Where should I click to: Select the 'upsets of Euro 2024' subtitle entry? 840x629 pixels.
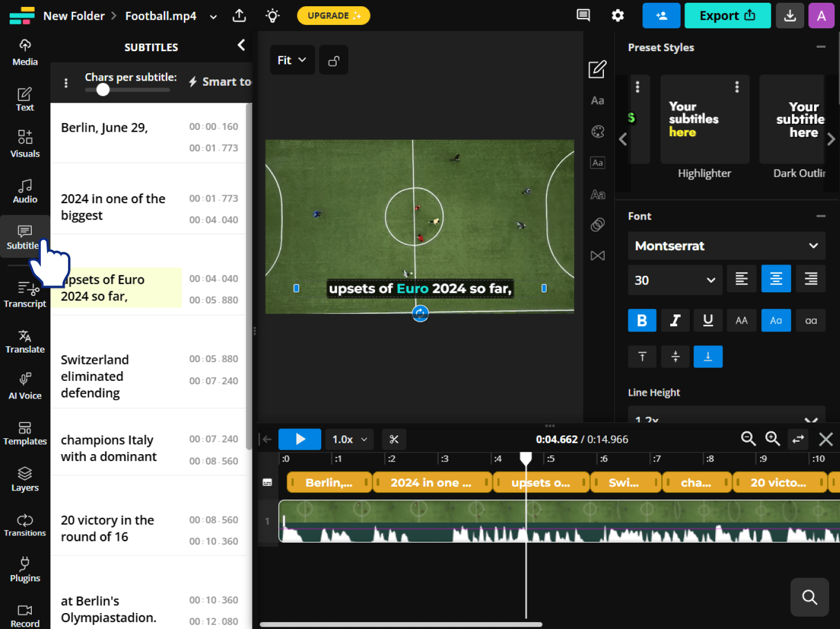[116, 288]
